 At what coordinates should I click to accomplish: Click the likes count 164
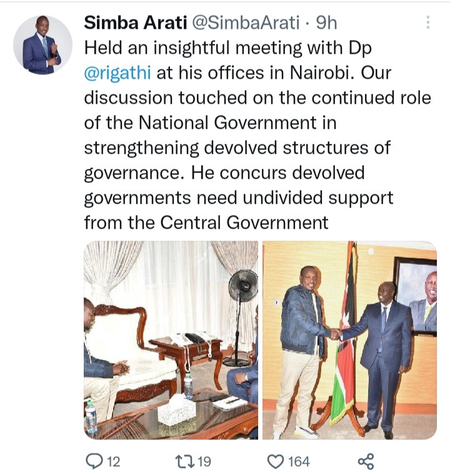pyautogui.click(x=299, y=462)
